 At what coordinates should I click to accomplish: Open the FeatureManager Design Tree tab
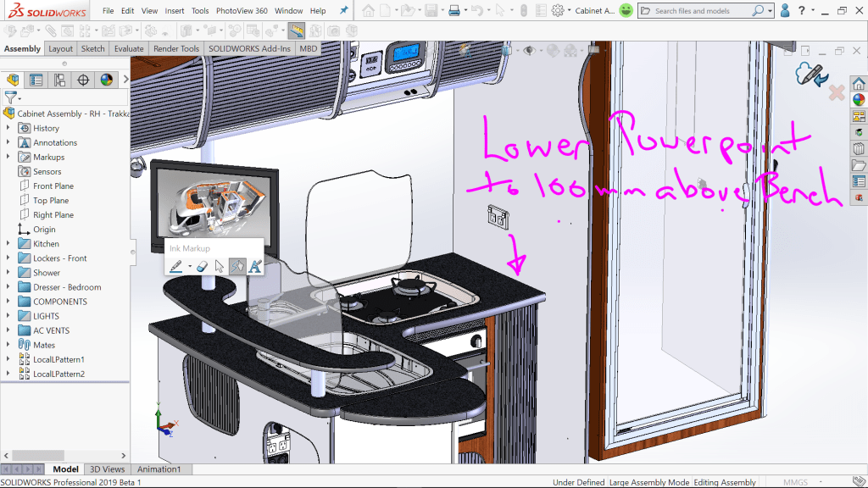tap(13, 80)
